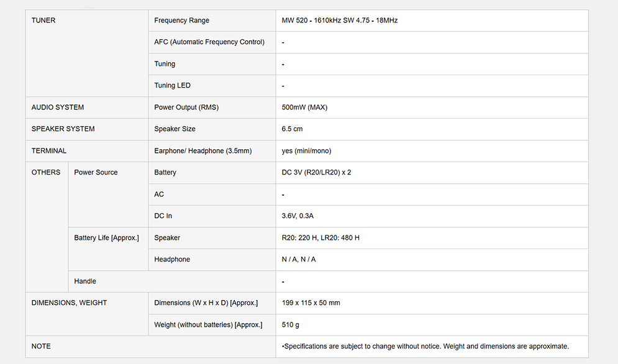618x364 pixels.
Task: Select the Weight (without batteries) [Approx.] label
Action: pyautogui.click(x=208, y=325)
